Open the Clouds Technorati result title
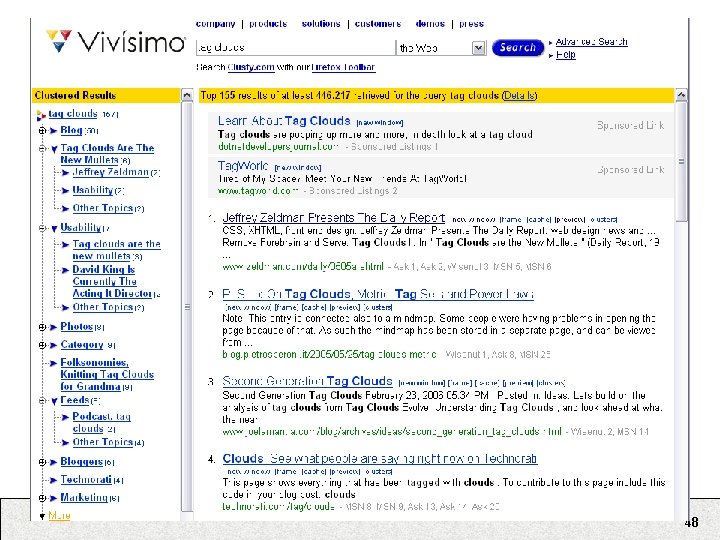This screenshot has width=720, height=540. coord(380,458)
